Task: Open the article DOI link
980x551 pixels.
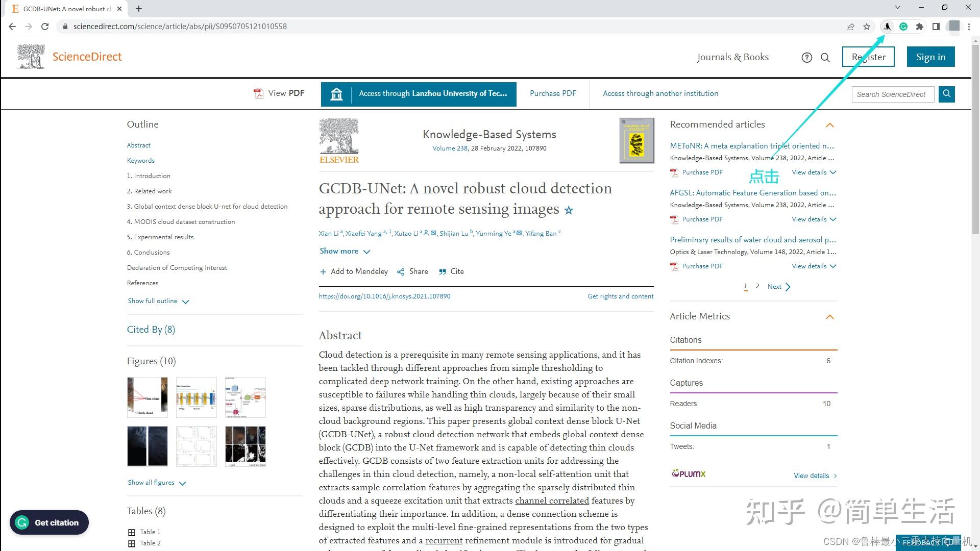Action: tap(384, 296)
